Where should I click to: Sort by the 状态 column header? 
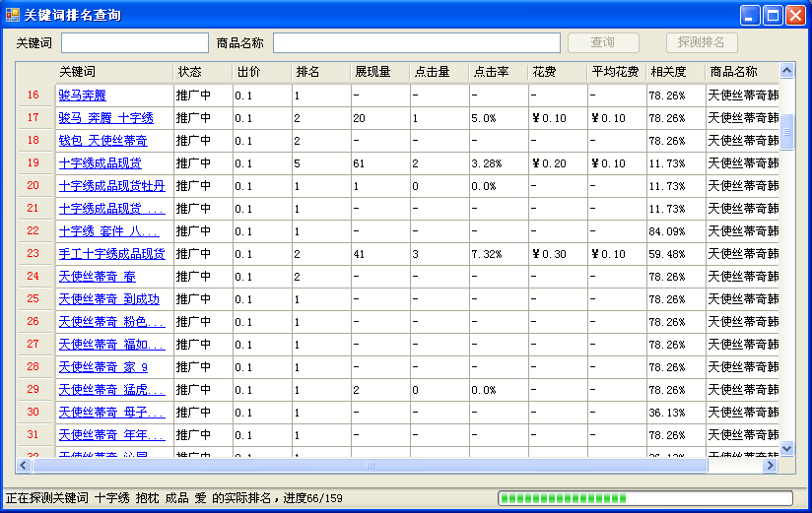point(203,72)
